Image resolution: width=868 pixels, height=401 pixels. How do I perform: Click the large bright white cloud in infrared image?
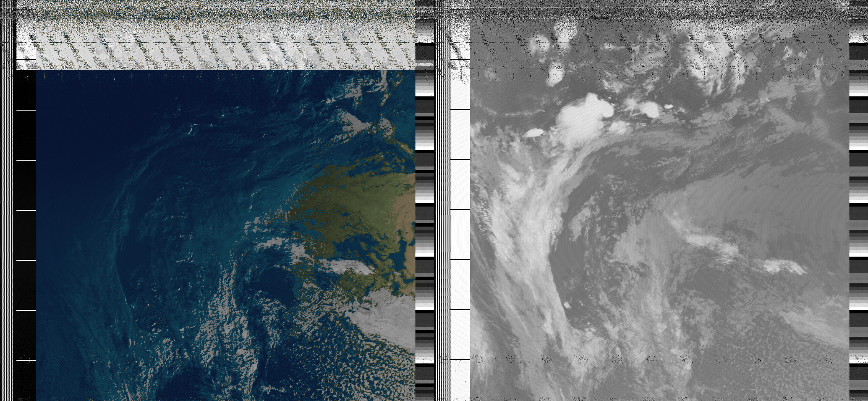point(584,120)
